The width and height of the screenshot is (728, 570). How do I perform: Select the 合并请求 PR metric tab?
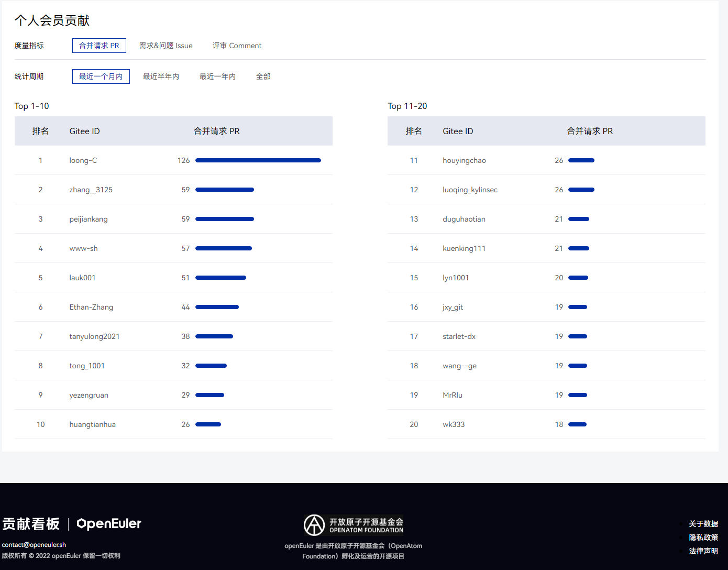point(99,46)
